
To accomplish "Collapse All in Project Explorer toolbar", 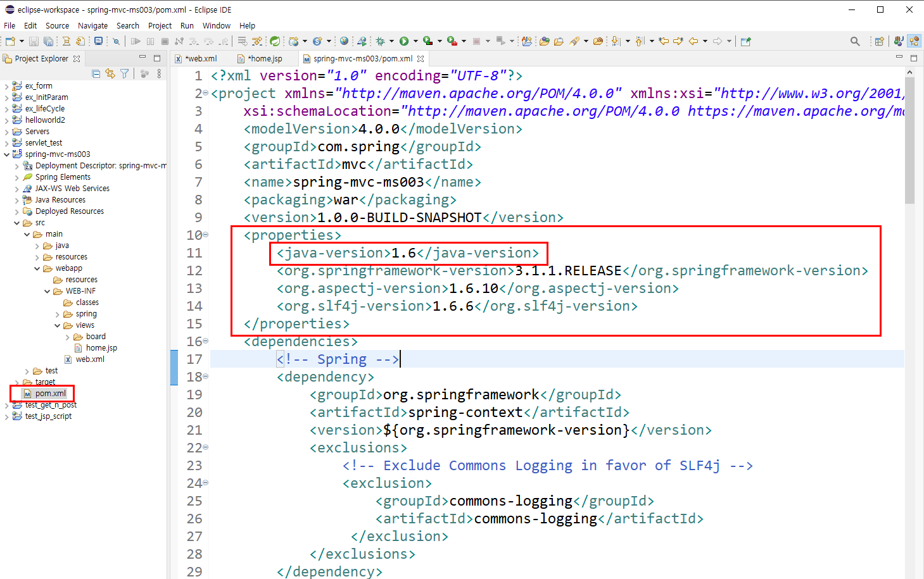I will 96,74.
